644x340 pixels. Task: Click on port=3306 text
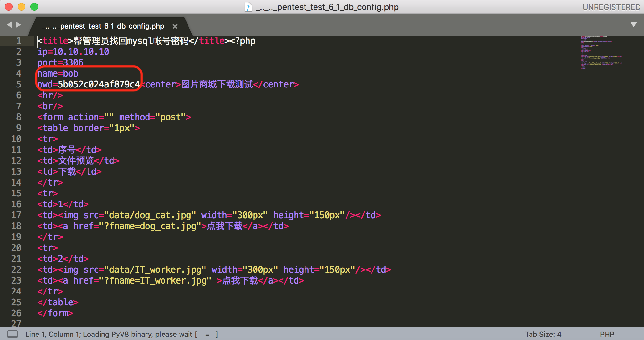60,62
